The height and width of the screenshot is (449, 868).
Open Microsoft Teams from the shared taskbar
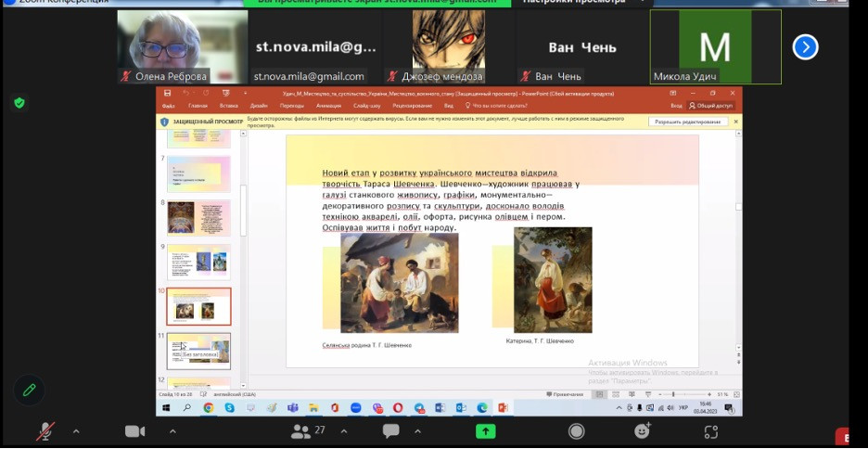click(x=292, y=408)
